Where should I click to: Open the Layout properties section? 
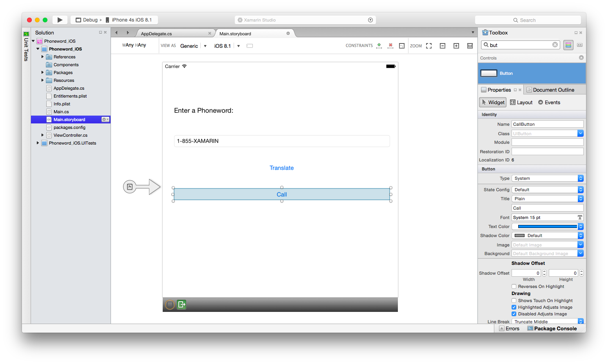[x=521, y=102]
